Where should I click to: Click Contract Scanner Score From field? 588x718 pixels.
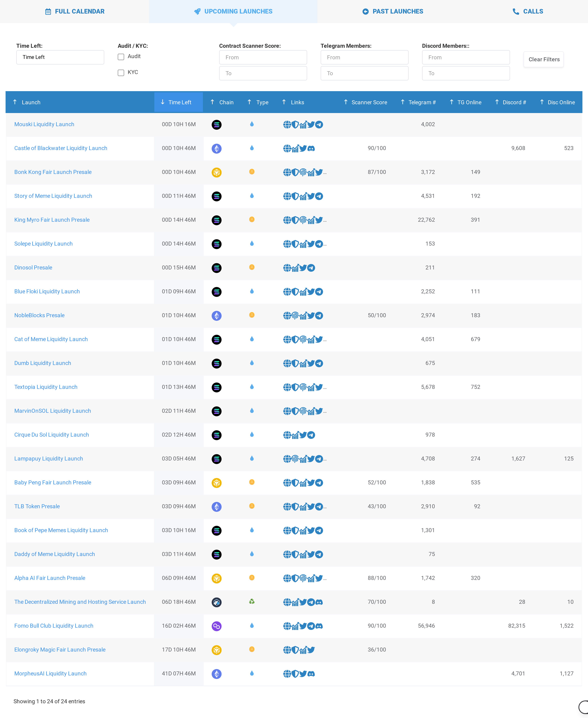[x=263, y=57]
